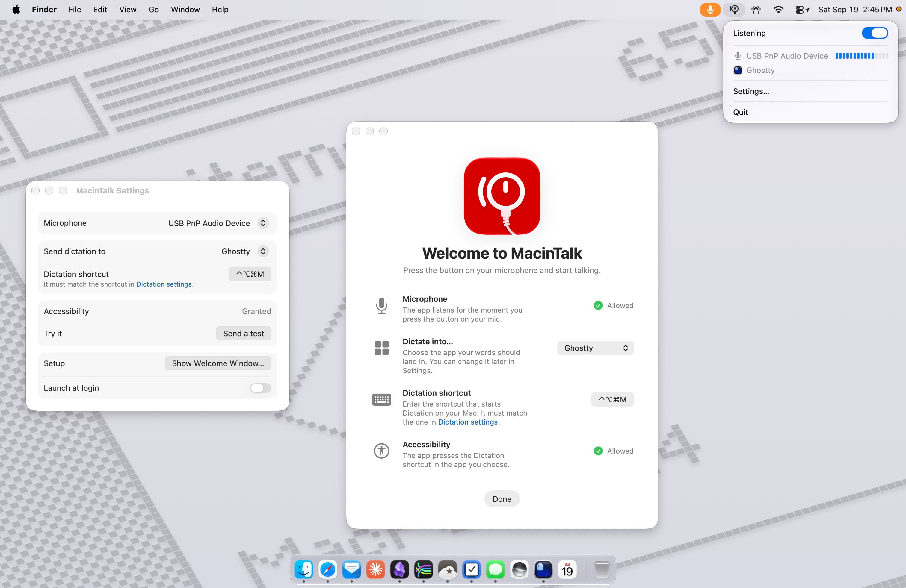Click the AirPods icon in the menu bar
This screenshot has height=588, width=906.
pos(756,10)
